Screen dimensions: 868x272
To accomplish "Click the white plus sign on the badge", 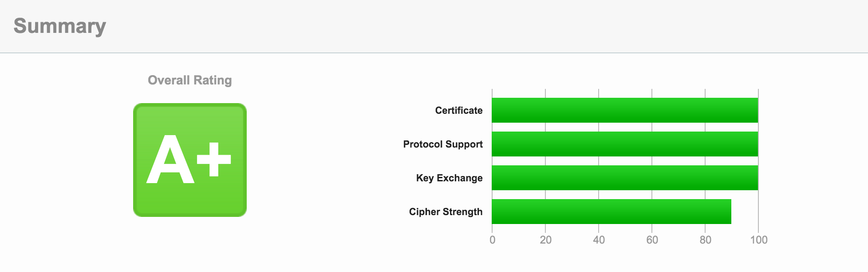I will click(x=214, y=160).
